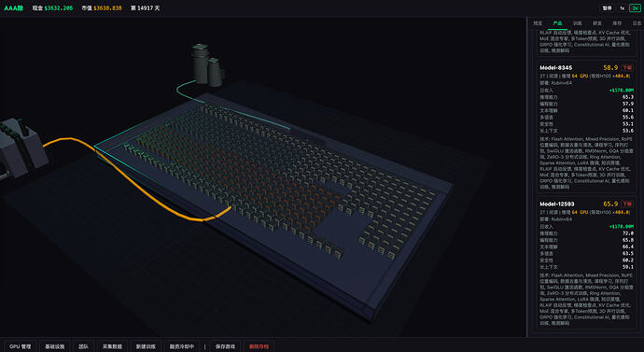Set game speed to 2x
Screen dimensions: 644x352
pyautogui.click(x=635, y=8)
